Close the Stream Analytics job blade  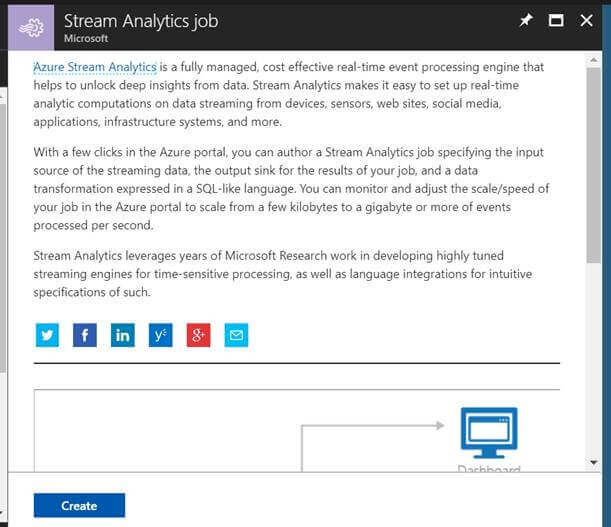click(586, 20)
